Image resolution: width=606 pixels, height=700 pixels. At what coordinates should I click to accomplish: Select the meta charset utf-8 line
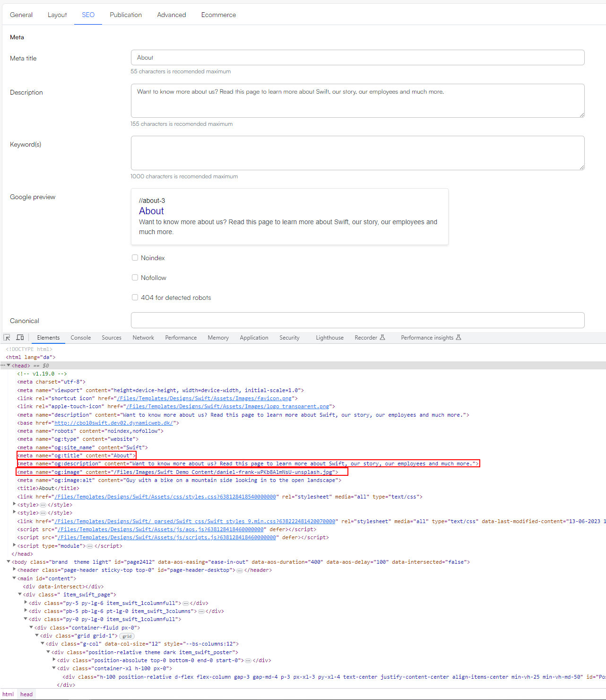(x=52, y=382)
